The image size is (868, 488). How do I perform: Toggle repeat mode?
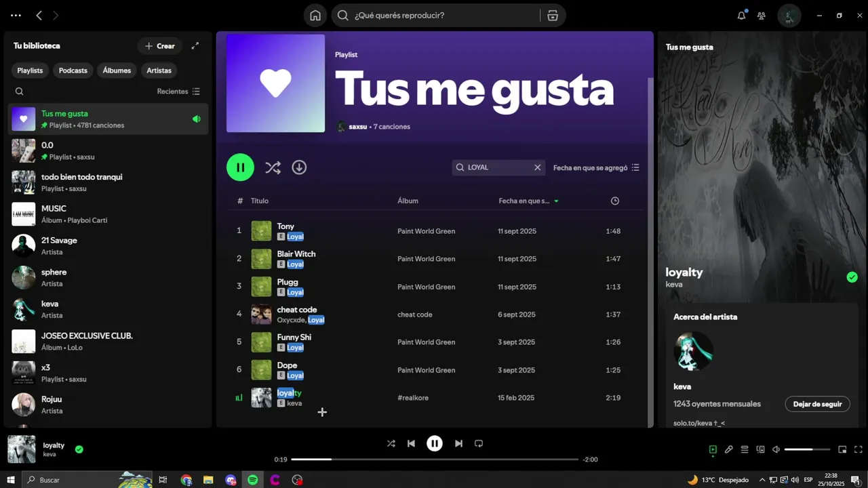479,443
